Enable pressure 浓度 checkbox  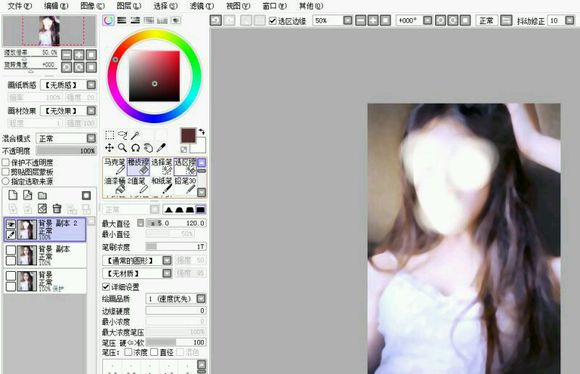[x=128, y=352]
